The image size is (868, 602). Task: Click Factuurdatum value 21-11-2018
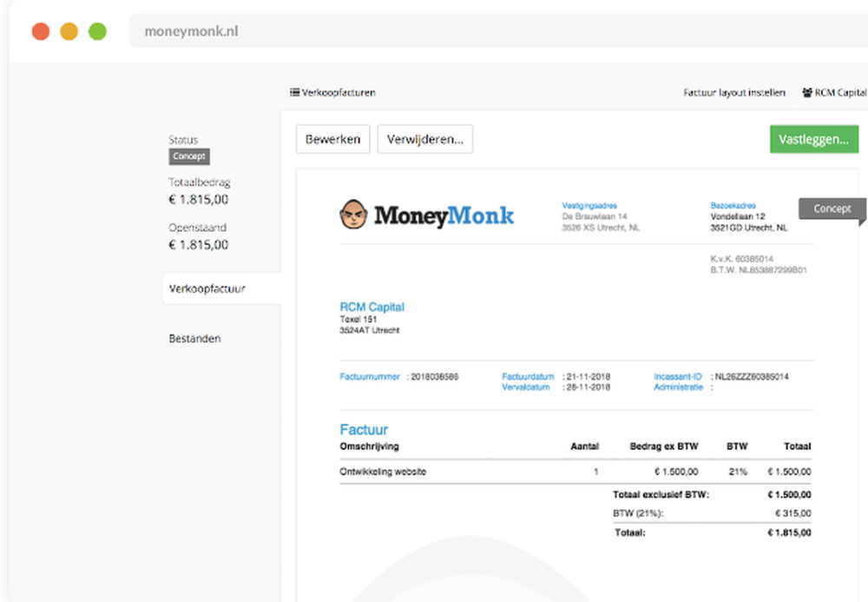588,377
